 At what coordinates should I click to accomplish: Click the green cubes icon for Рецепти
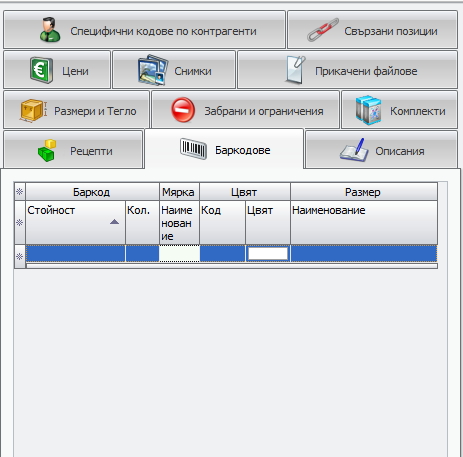(x=47, y=151)
